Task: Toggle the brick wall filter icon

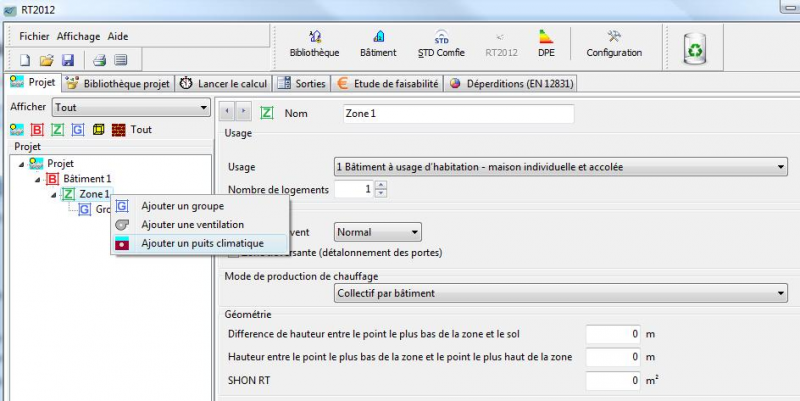Action: [118, 129]
